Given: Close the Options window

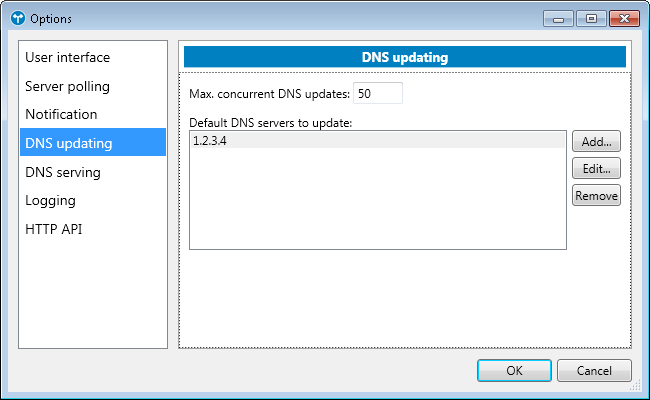Looking at the screenshot, I should [x=621, y=18].
